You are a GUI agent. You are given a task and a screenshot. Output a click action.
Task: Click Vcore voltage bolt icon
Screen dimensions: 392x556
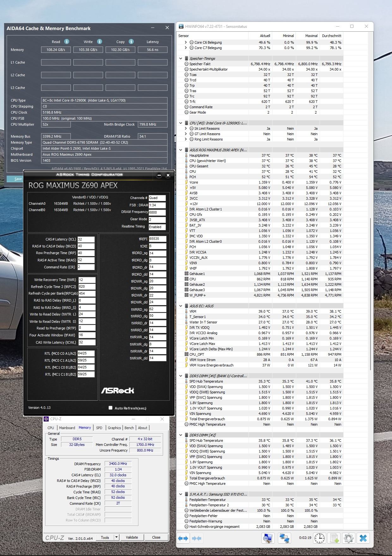click(187, 182)
